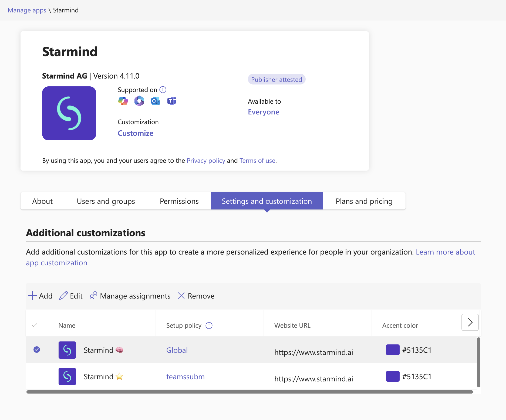Click the Accent color column header
Viewport: 506px width, 420px height.
[400, 326]
